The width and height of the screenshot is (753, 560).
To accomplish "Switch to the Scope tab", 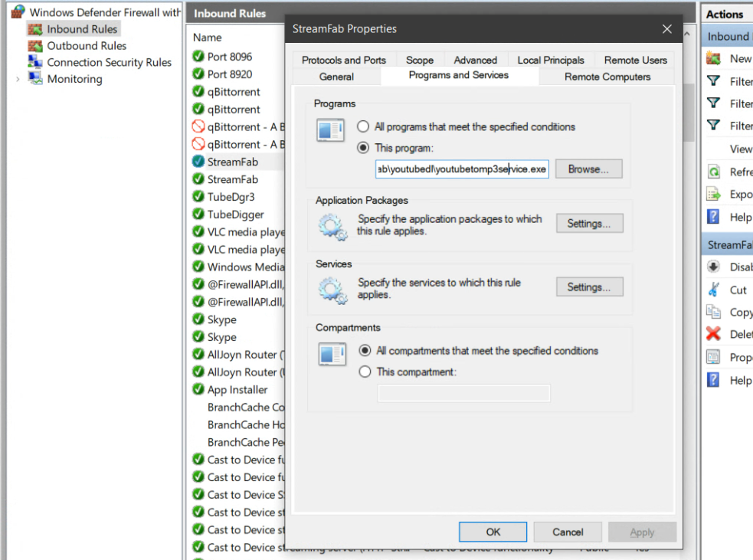I will pos(420,60).
